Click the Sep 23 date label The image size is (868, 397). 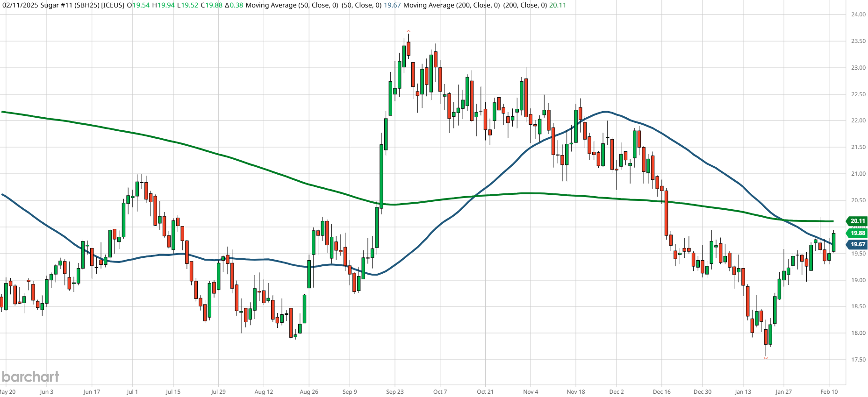coord(395,392)
